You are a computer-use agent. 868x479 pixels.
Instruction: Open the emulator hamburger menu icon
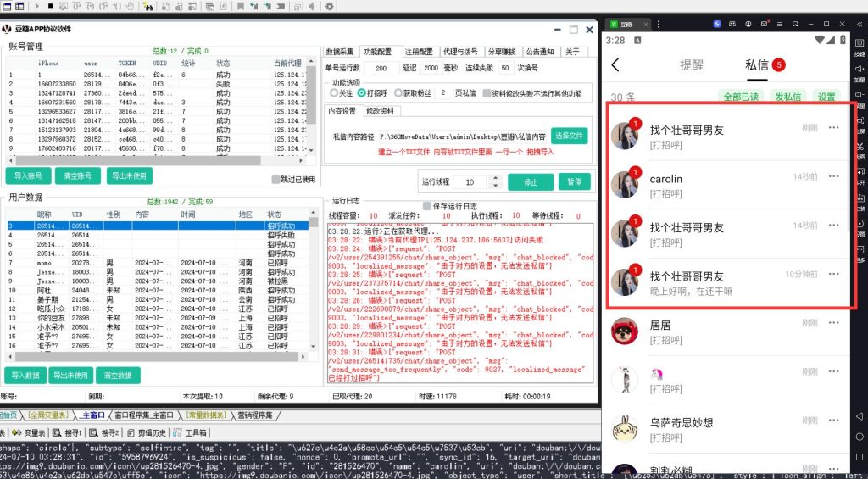(780, 24)
